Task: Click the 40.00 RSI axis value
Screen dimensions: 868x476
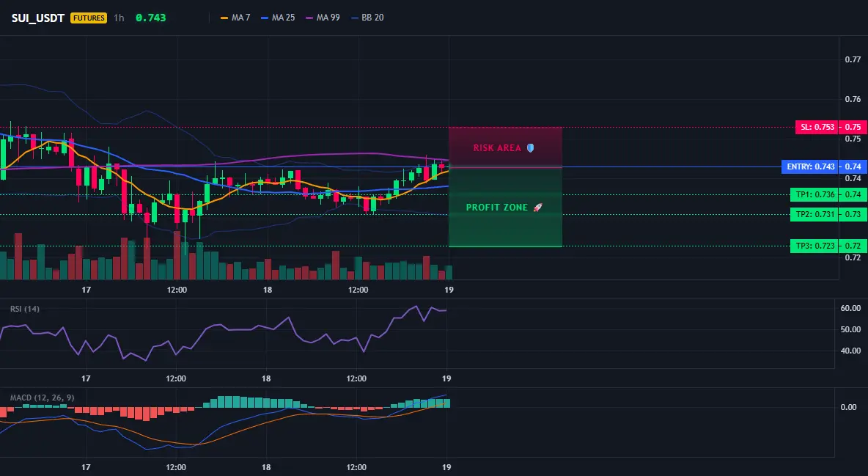Action: click(851, 350)
